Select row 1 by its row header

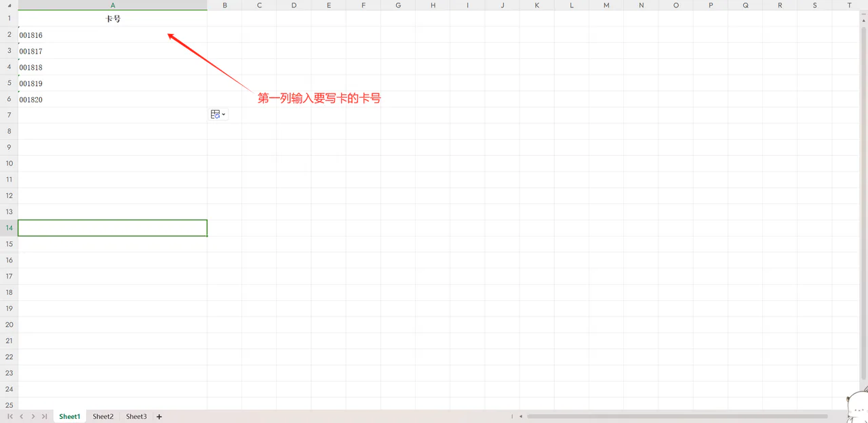pos(9,19)
